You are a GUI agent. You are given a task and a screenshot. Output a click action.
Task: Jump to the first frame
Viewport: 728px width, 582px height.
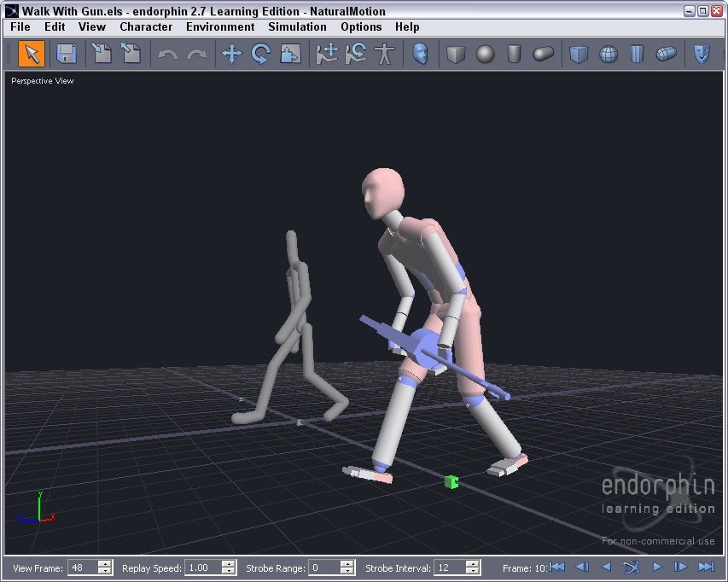[556, 567]
